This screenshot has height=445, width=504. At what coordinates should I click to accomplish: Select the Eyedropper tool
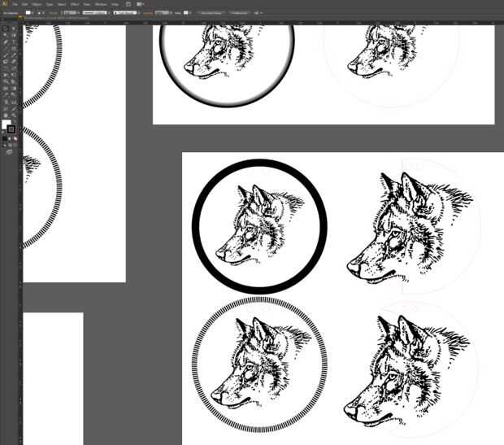pos(5,94)
